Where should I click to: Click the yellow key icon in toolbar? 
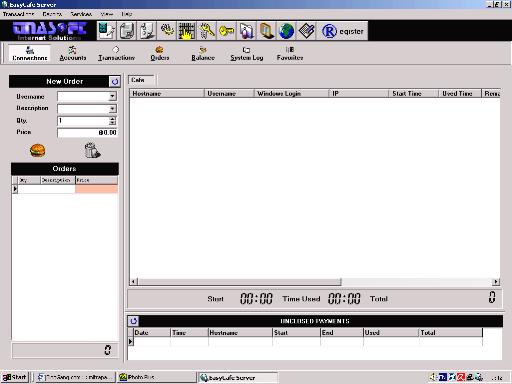click(227, 31)
